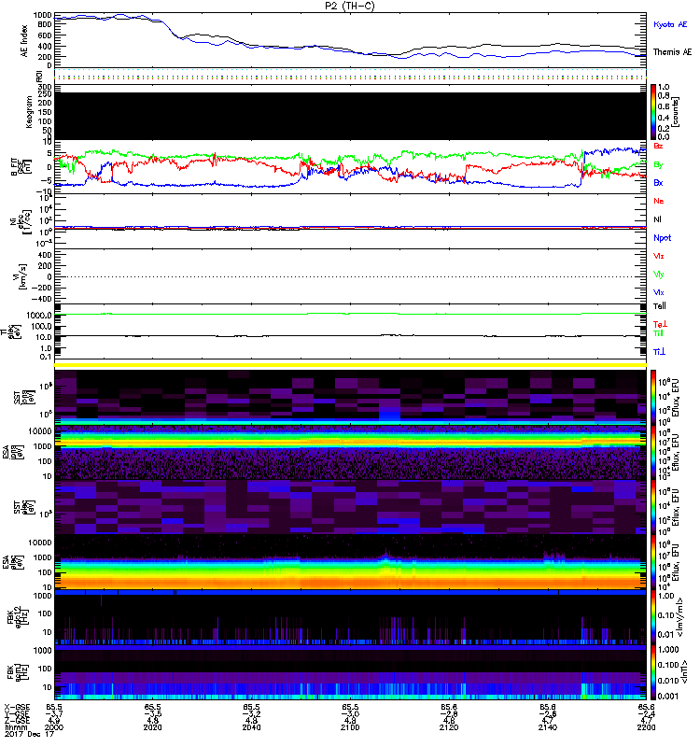This screenshot has height=747, width=700.
Task: Select the blue Vix legend label
Action: [658, 292]
